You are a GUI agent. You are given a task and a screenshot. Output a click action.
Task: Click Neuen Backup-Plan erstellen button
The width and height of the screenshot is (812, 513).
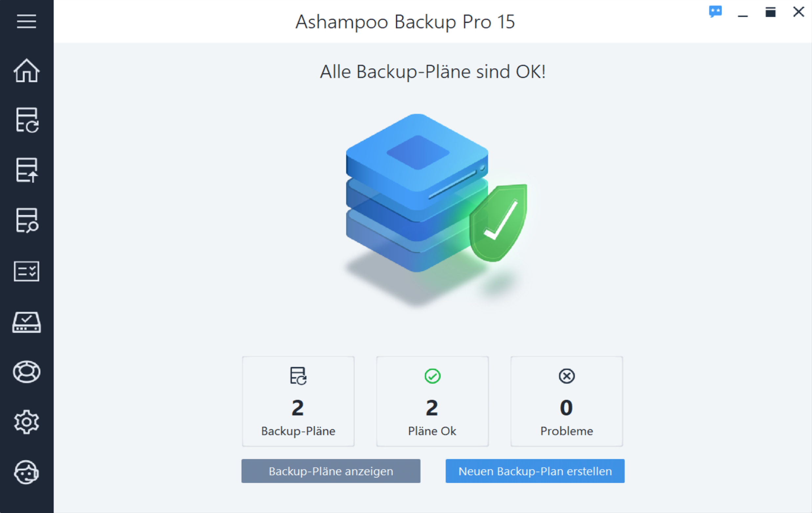pyautogui.click(x=535, y=471)
